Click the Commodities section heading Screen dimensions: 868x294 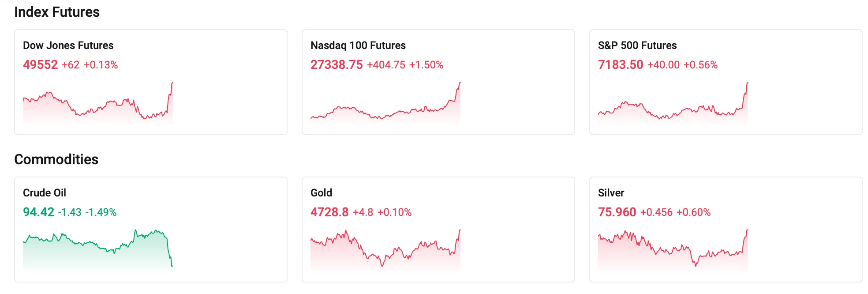click(56, 159)
